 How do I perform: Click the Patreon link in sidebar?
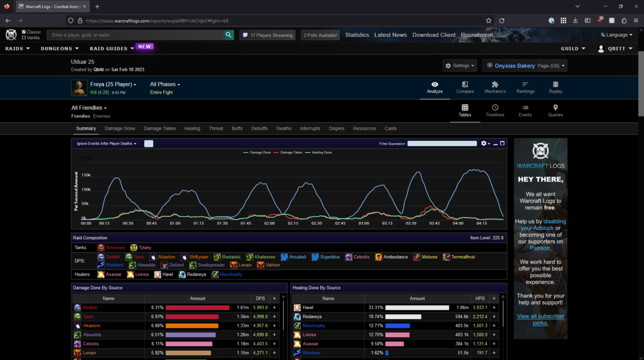click(540, 248)
